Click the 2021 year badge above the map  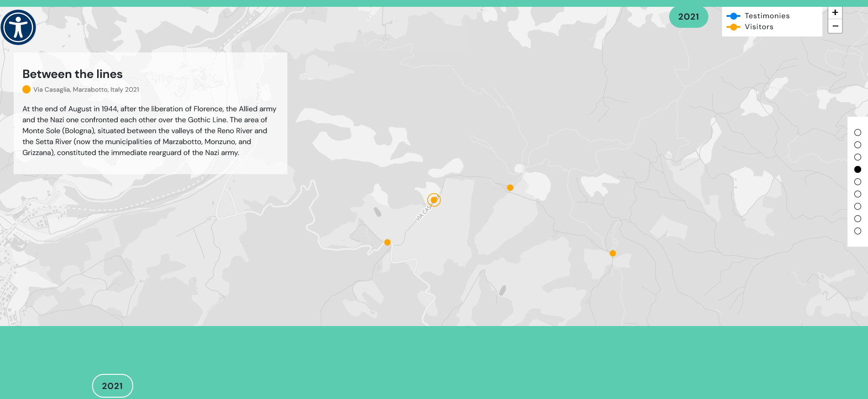(x=688, y=17)
